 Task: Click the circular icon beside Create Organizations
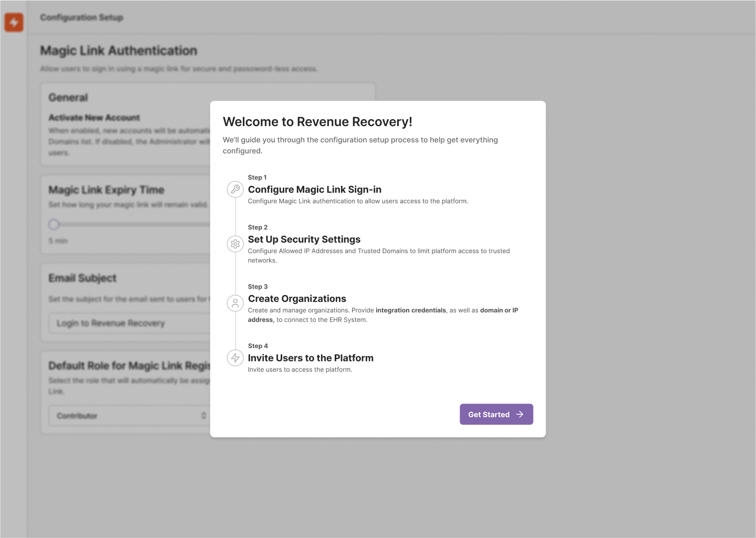(235, 303)
